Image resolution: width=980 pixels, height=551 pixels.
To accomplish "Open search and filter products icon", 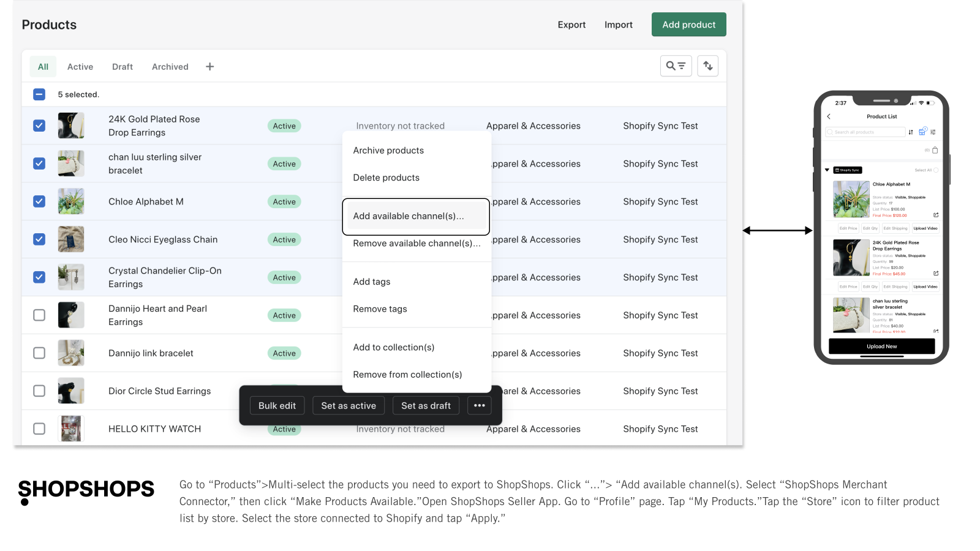I will 676,66.
